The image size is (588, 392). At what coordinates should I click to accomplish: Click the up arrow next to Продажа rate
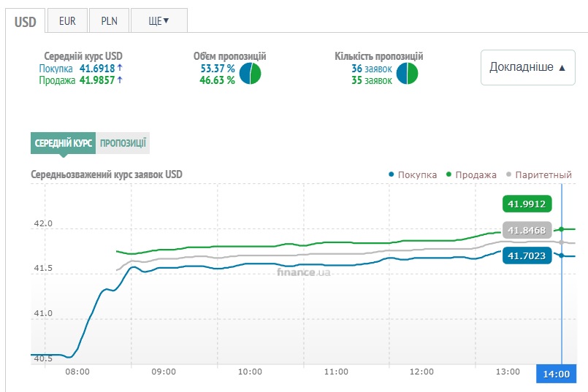coord(120,80)
